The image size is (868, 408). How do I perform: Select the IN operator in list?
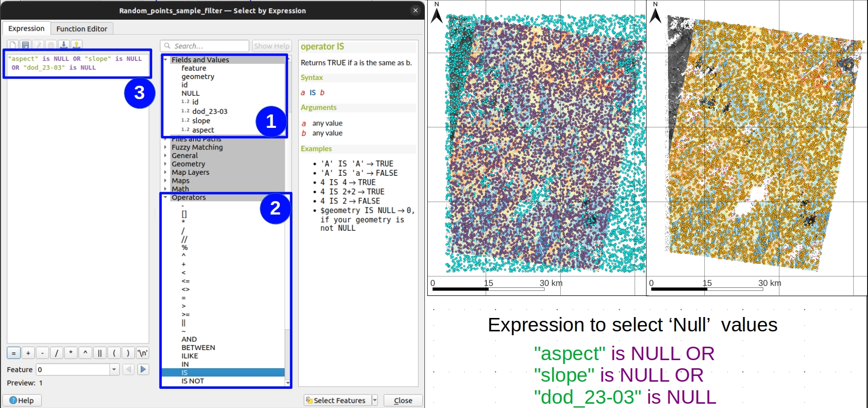(x=185, y=364)
